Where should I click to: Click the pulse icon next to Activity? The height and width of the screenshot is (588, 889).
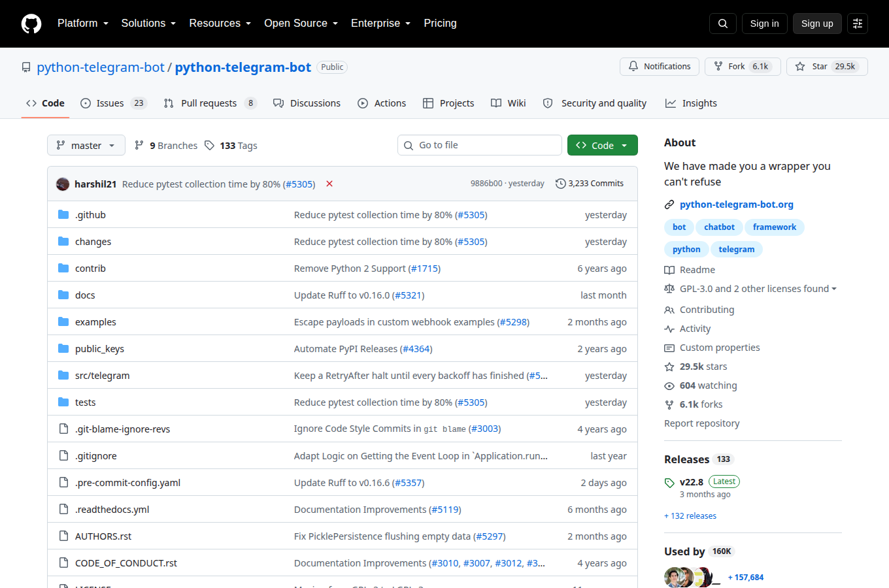669,329
